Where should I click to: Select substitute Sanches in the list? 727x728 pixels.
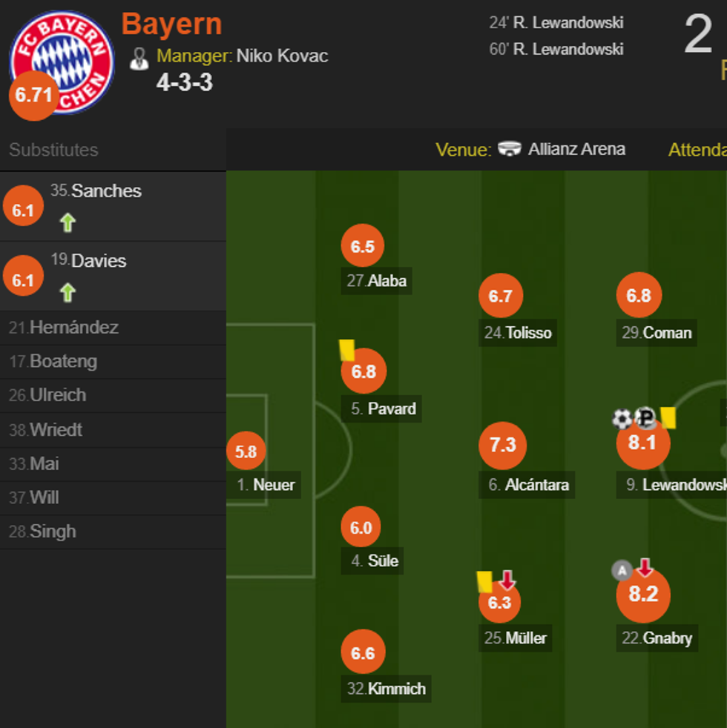[106, 191]
